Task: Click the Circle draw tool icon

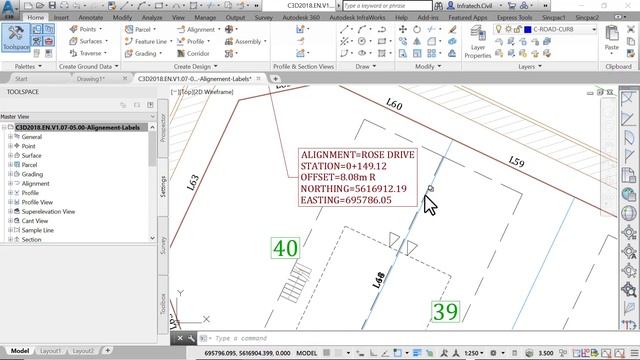Action: click(x=362, y=41)
